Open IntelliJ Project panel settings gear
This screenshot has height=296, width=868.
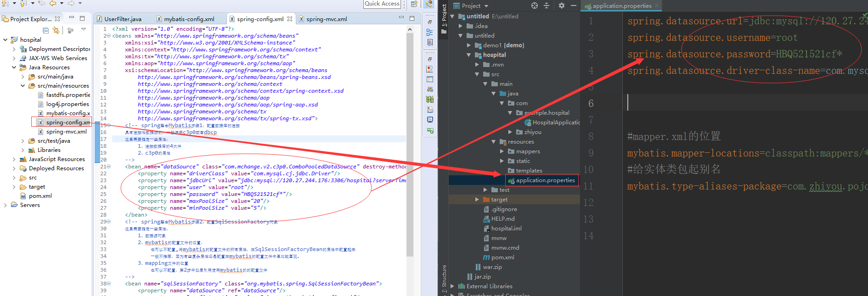coord(561,6)
